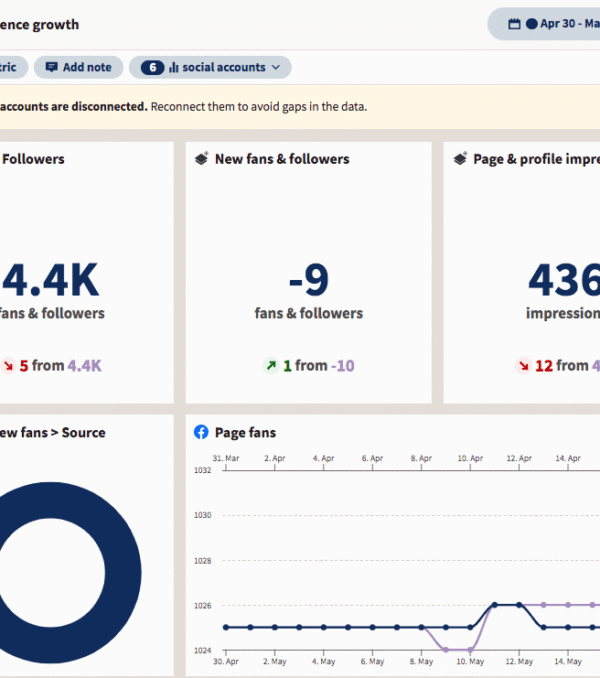
Task: Click the '1 from -10' comparison text
Action: (x=319, y=366)
